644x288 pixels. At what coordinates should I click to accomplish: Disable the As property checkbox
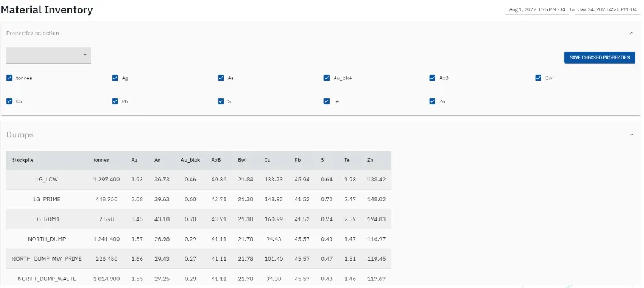(221, 78)
